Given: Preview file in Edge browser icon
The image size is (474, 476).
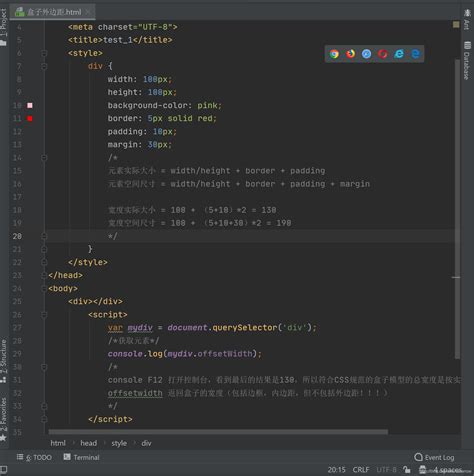Looking at the screenshot, I should [x=415, y=54].
